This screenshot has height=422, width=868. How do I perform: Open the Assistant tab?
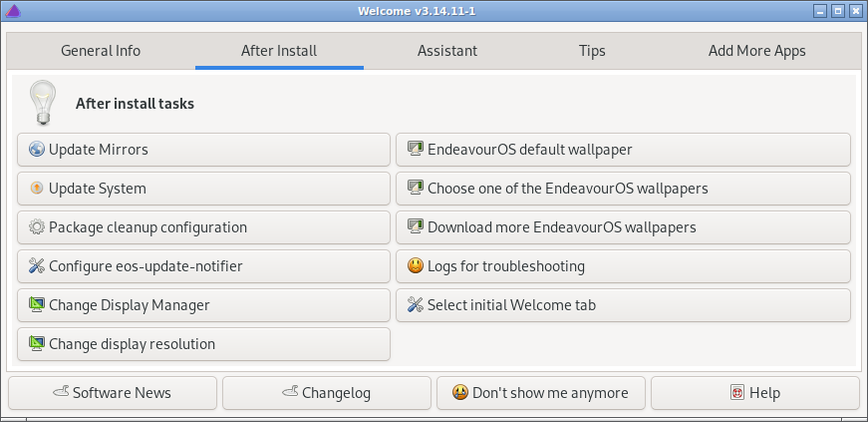point(447,51)
